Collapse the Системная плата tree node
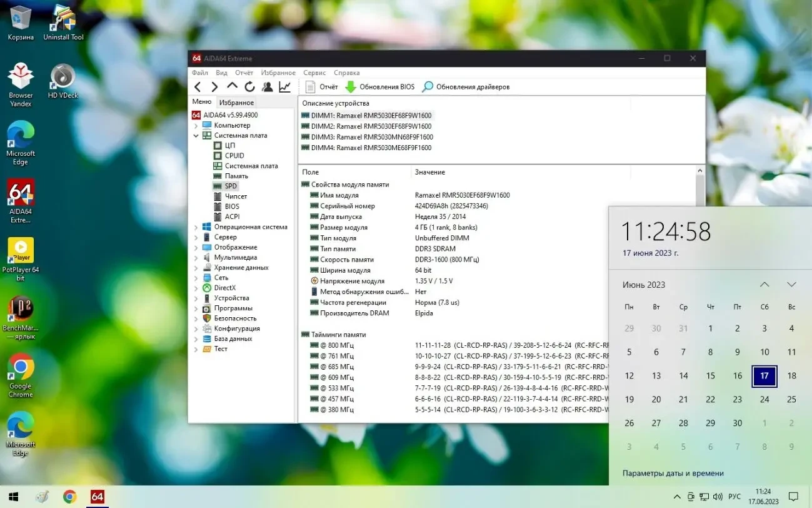 [x=196, y=136]
